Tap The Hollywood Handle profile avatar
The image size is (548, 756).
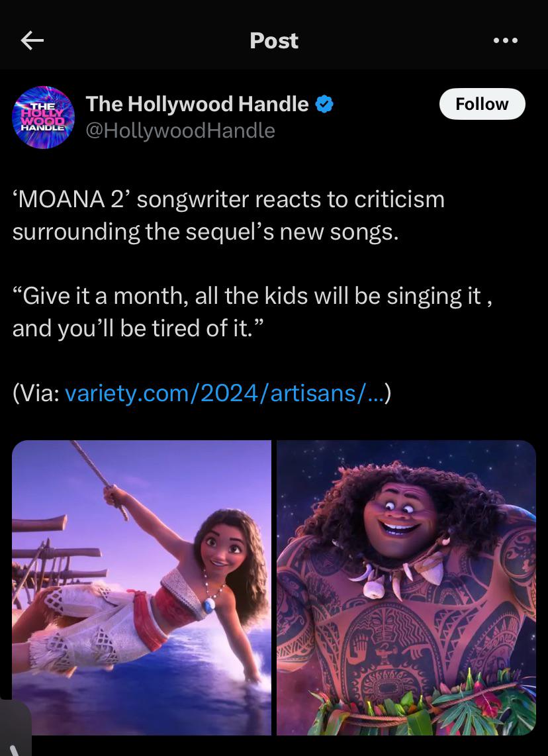(x=44, y=117)
